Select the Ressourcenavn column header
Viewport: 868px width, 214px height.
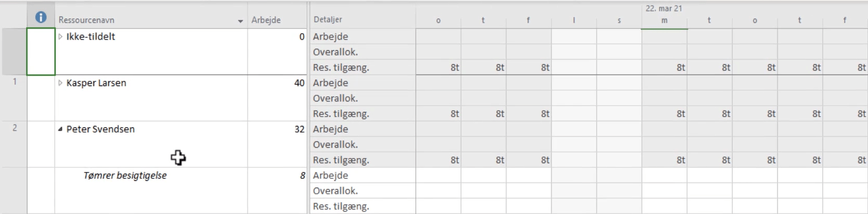pos(151,20)
